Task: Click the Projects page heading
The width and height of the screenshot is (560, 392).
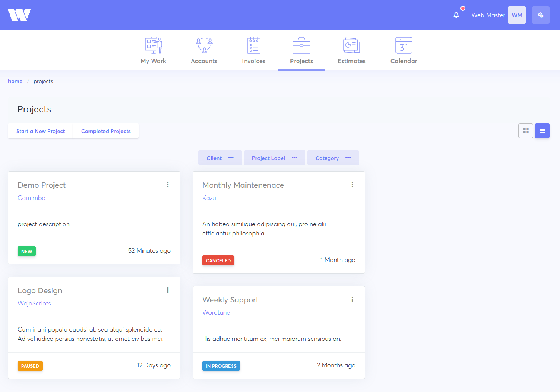Action: 34,109
